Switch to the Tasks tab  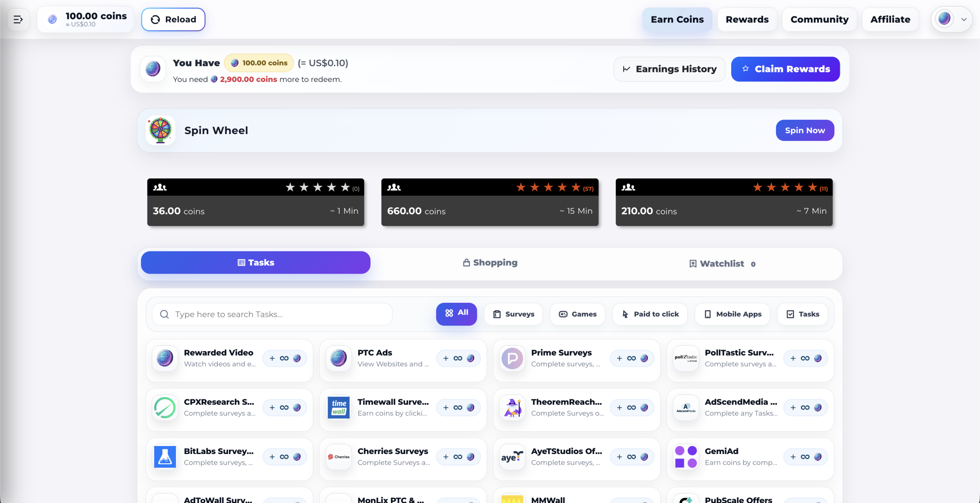coord(255,263)
